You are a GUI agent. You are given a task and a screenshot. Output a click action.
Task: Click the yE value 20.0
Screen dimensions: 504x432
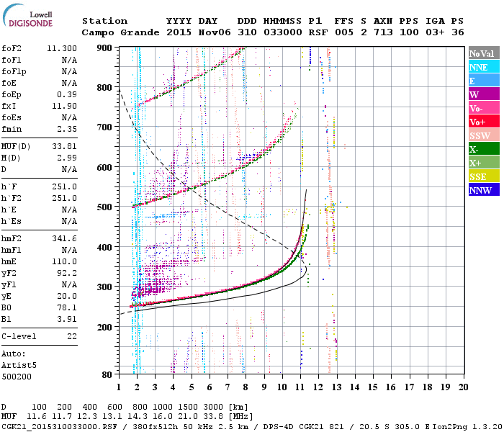pyautogui.click(x=67, y=296)
